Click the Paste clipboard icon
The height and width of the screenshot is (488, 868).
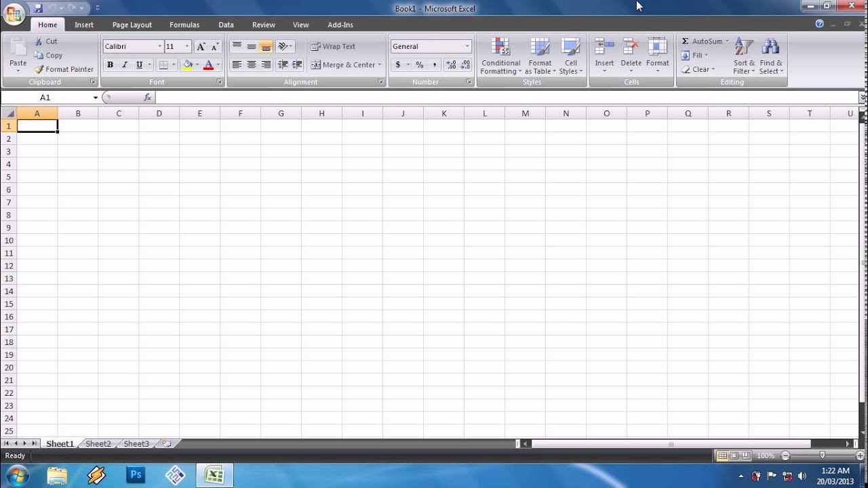pos(18,48)
